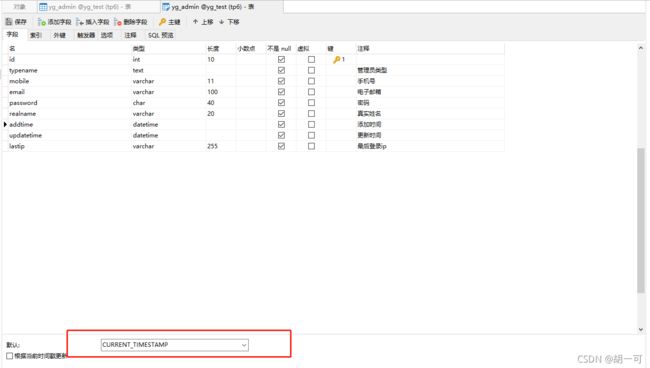The height and width of the screenshot is (368, 650).
Task: Toggle Not Null for email field
Action: (281, 92)
